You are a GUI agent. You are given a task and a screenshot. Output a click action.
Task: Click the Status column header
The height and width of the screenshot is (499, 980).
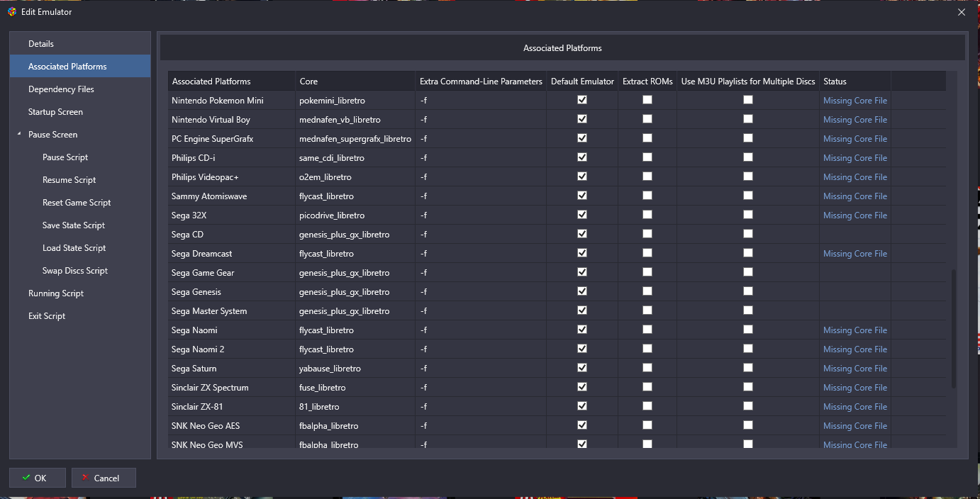click(855, 81)
